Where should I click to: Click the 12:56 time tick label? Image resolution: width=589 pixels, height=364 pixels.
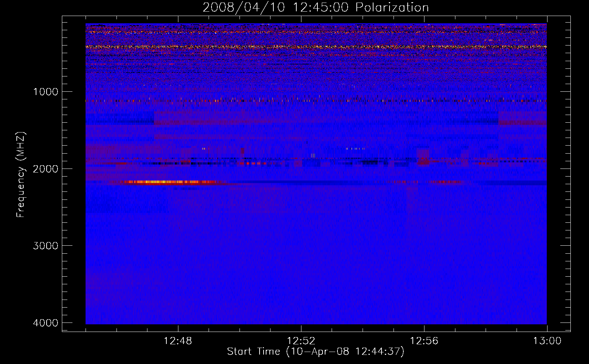424,341
